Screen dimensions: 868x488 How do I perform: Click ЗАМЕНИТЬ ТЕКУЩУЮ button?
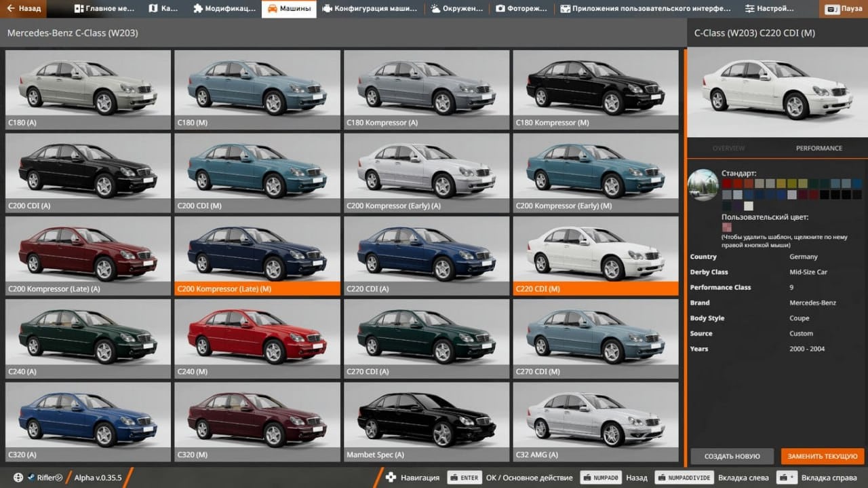coord(821,456)
